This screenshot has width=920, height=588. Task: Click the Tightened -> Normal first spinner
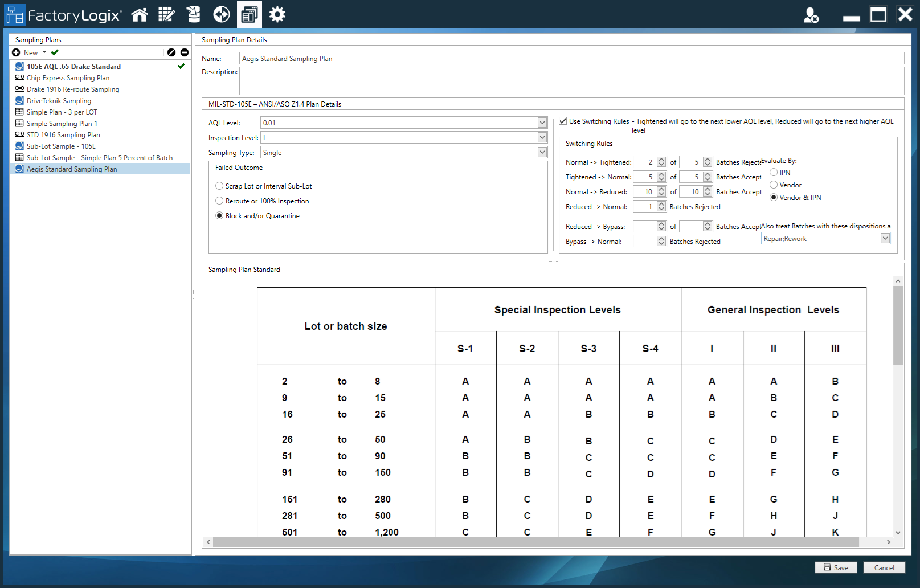coord(661,177)
